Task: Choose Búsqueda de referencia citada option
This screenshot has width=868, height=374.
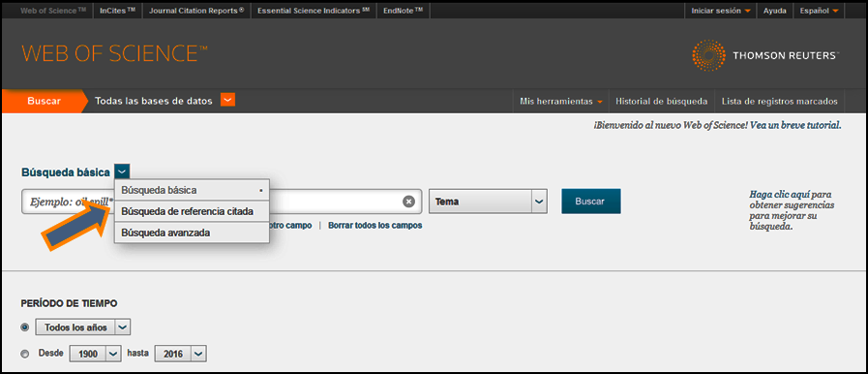Action: 192,211
